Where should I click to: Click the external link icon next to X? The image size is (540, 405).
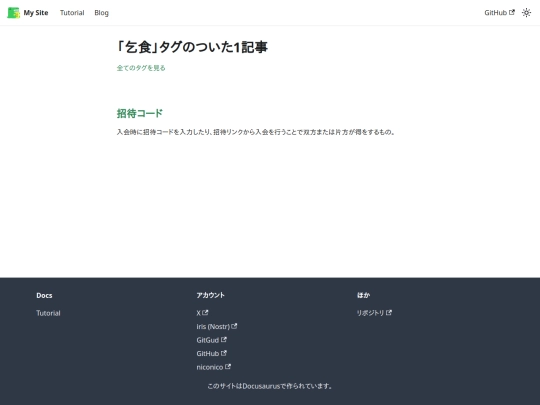(205, 312)
